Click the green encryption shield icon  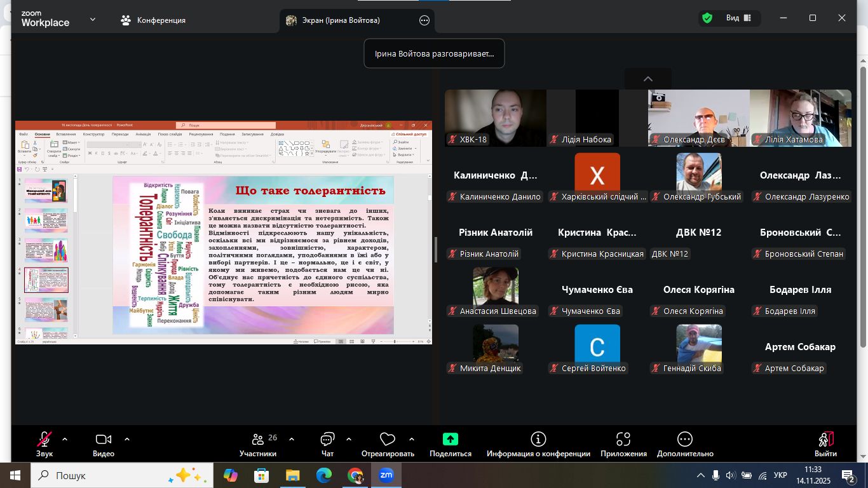707,18
